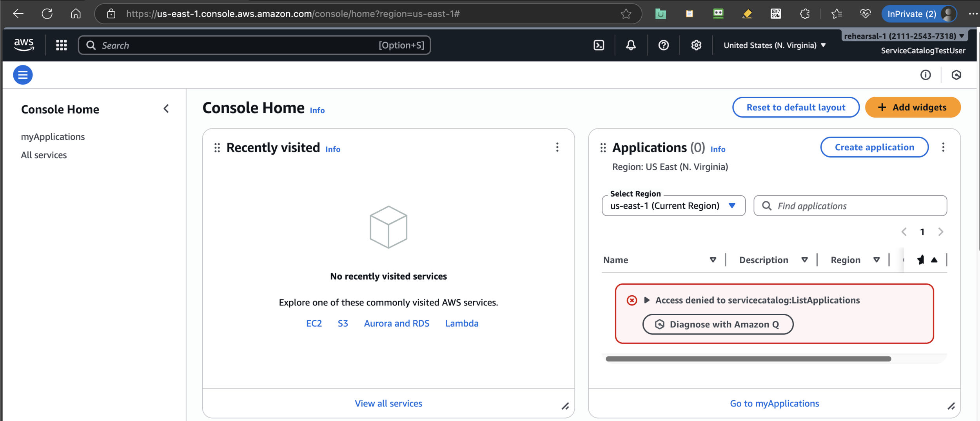Click View all services
The height and width of the screenshot is (421, 980).
click(x=388, y=403)
